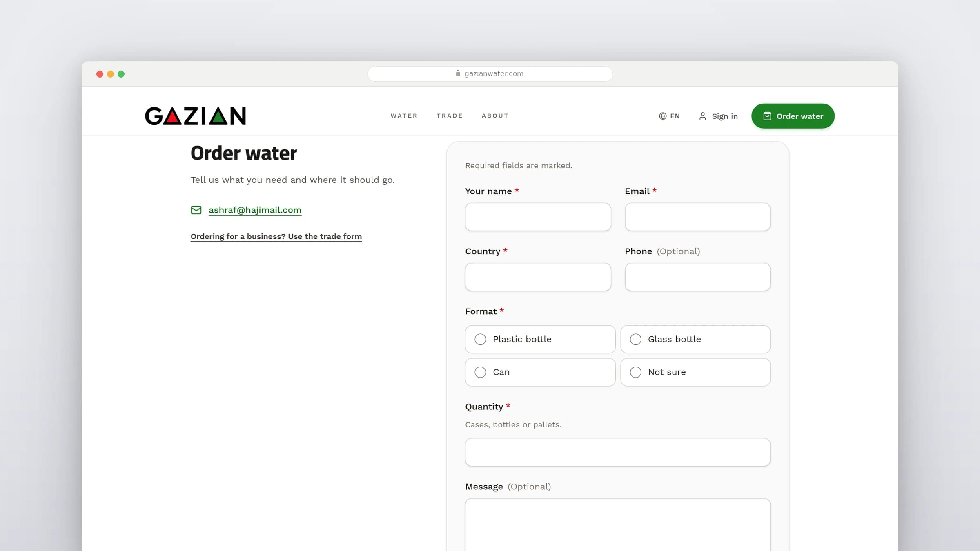Click the address bar lock icon
The width and height of the screenshot is (980, 551).
pos(458,73)
